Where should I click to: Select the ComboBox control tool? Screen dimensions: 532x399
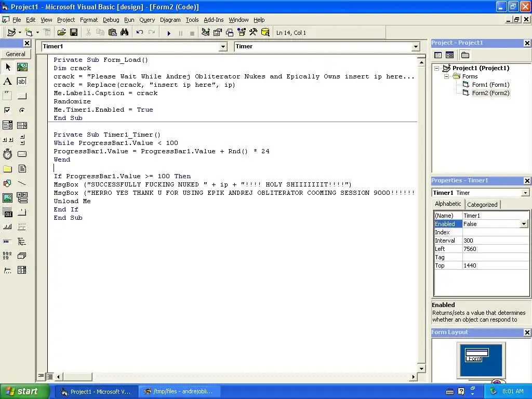7,125
